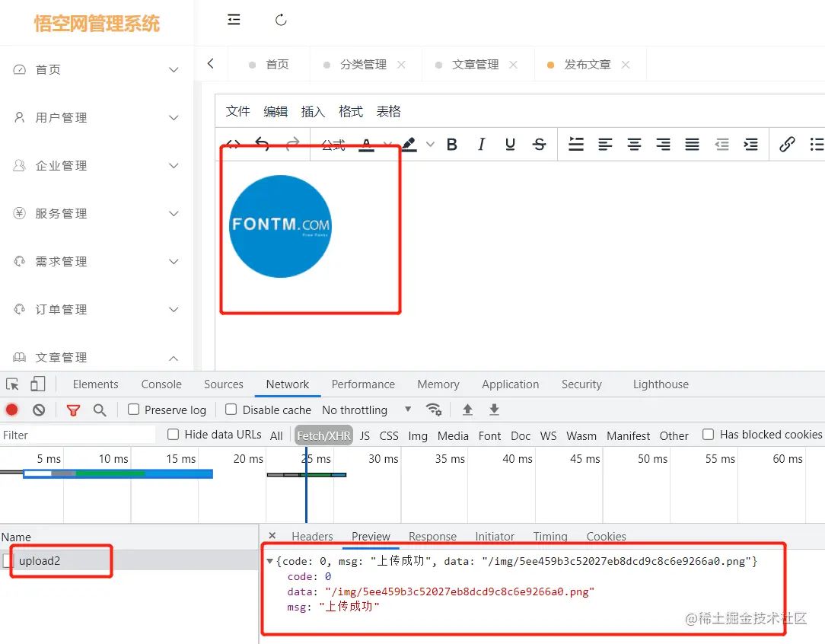Align text right
The height and width of the screenshot is (644, 825).
663,144
